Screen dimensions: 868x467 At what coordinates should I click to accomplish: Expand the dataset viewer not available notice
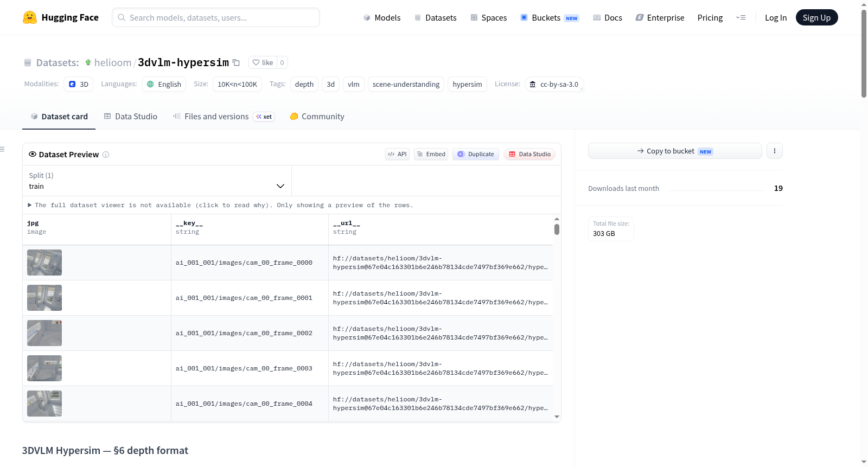(220, 205)
